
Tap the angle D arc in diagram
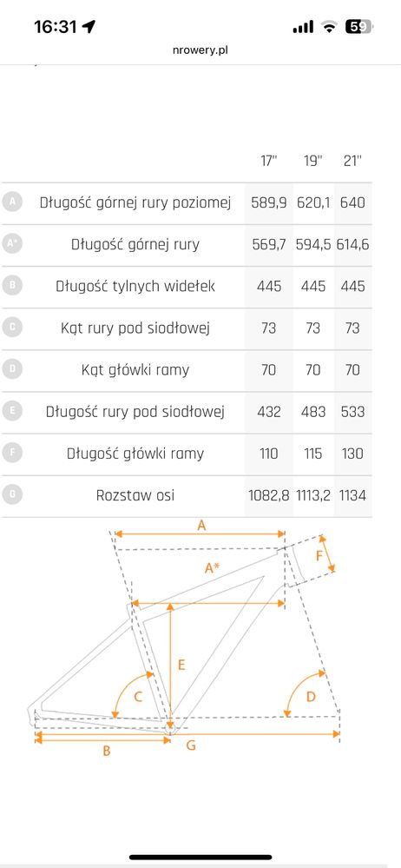coord(303,692)
